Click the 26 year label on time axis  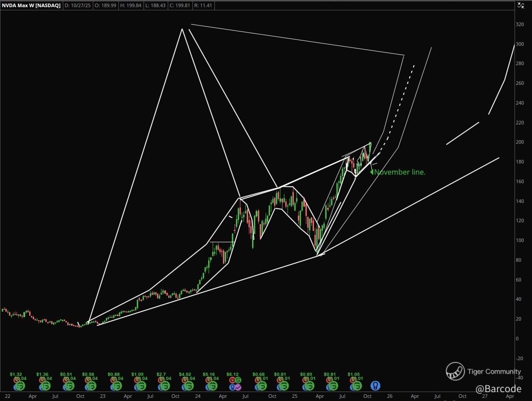(x=390, y=396)
